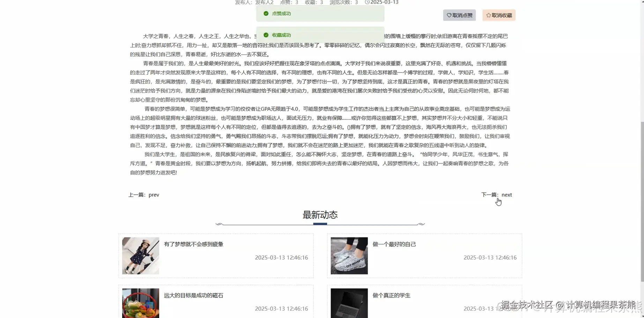Click the fruit basket thumbnail

tap(140, 305)
